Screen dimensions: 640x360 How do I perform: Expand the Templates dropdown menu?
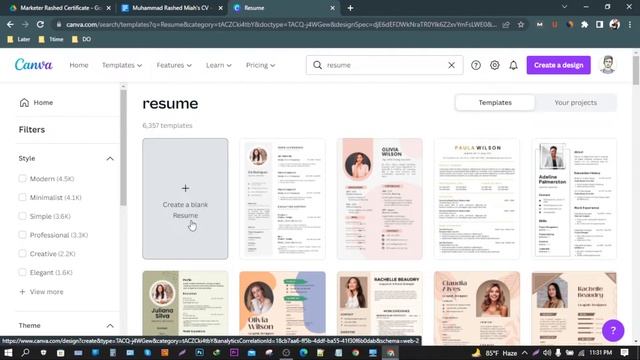click(x=122, y=65)
